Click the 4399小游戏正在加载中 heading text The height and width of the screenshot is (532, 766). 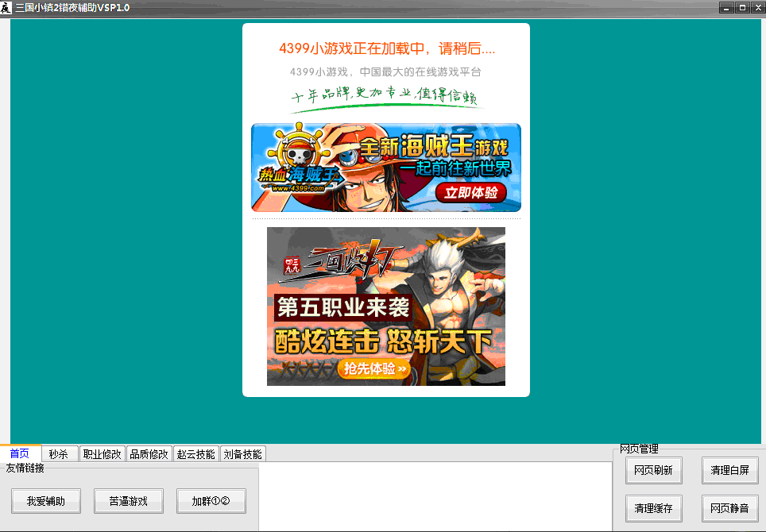click(387, 48)
